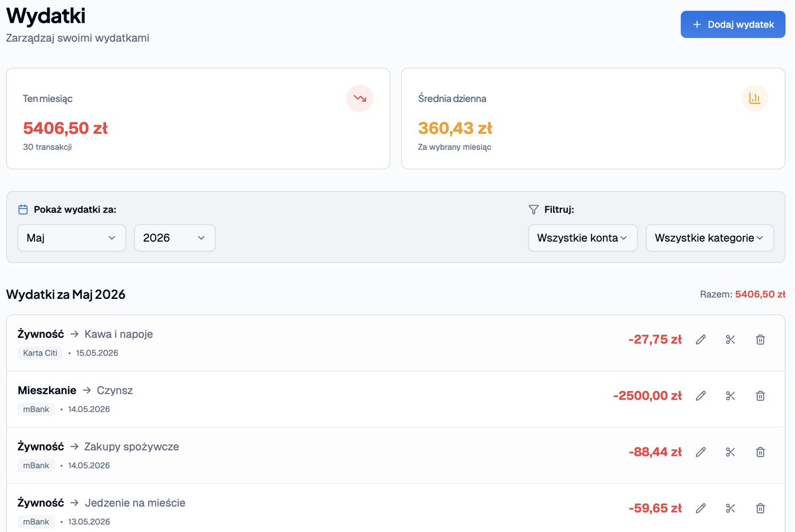Click the Jedzenie na mieście subcategory text
This screenshot has height=532, width=795.
pyautogui.click(x=135, y=503)
